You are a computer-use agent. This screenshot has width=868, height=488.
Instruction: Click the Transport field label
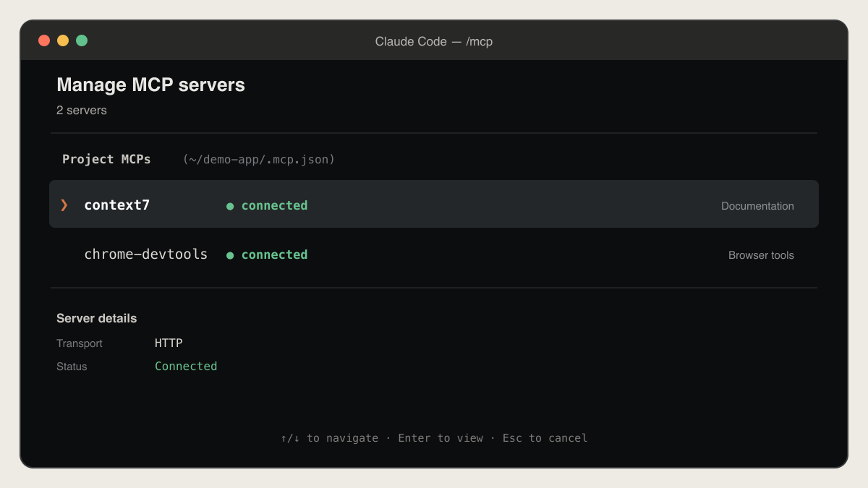(80, 343)
